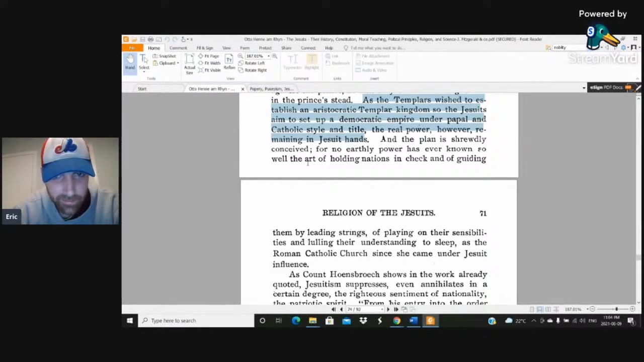Open the Connect ribbon tab

308,48
